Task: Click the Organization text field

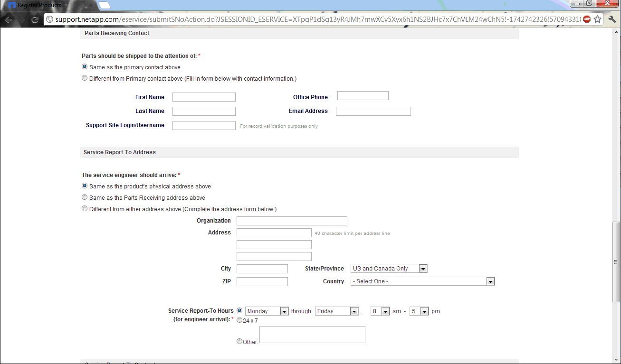Action: [x=292, y=221]
